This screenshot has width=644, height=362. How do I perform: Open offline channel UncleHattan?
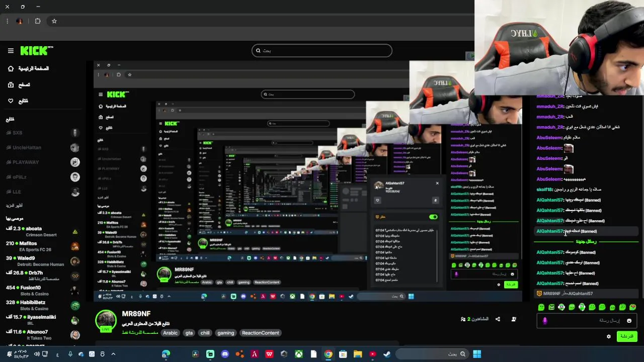(x=43, y=147)
